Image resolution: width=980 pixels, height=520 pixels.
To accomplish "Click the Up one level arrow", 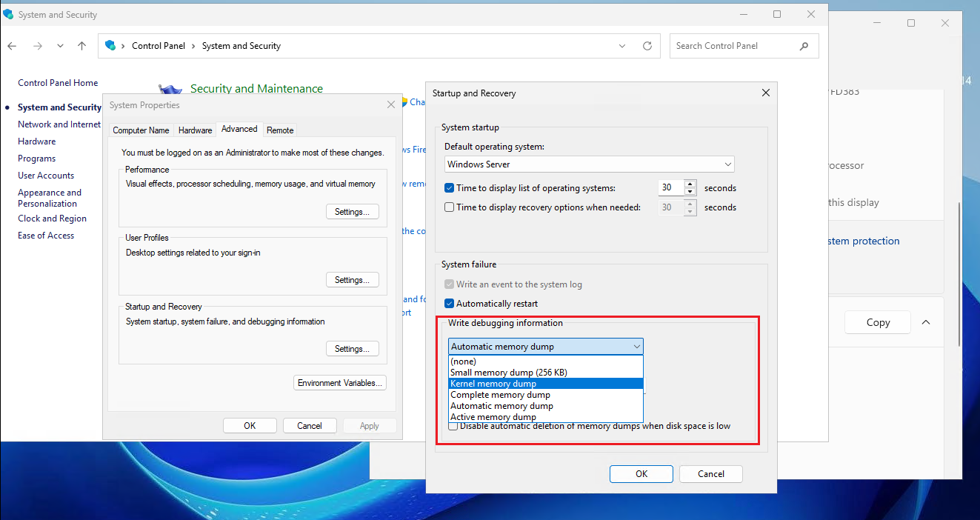I will (81, 46).
